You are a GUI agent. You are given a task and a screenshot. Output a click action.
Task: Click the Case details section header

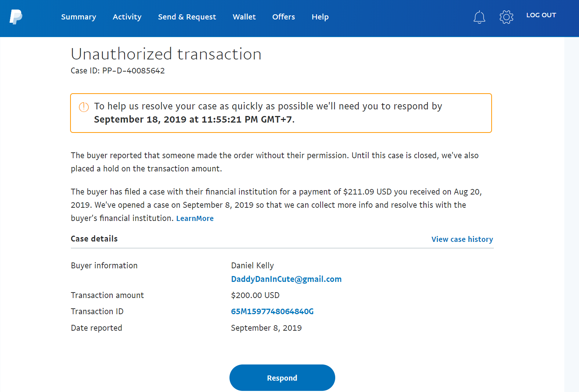point(94,239)
